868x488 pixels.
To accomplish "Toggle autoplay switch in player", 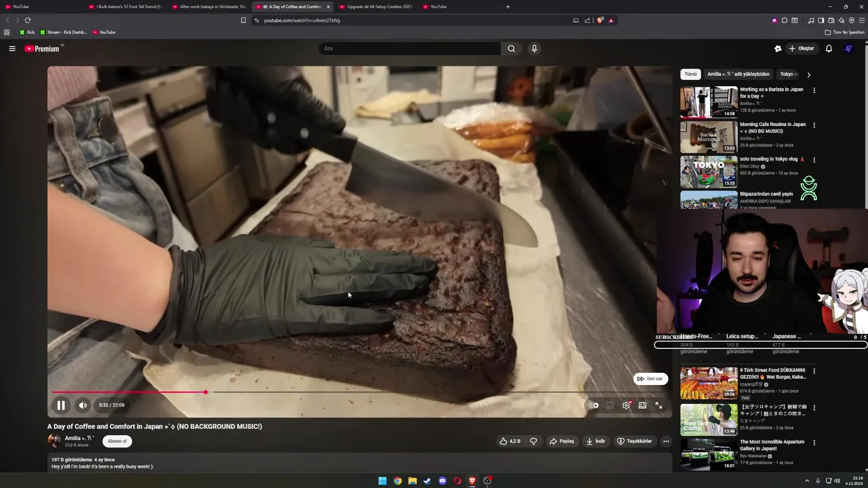I will pyautogui.click(x=594, y=405).
